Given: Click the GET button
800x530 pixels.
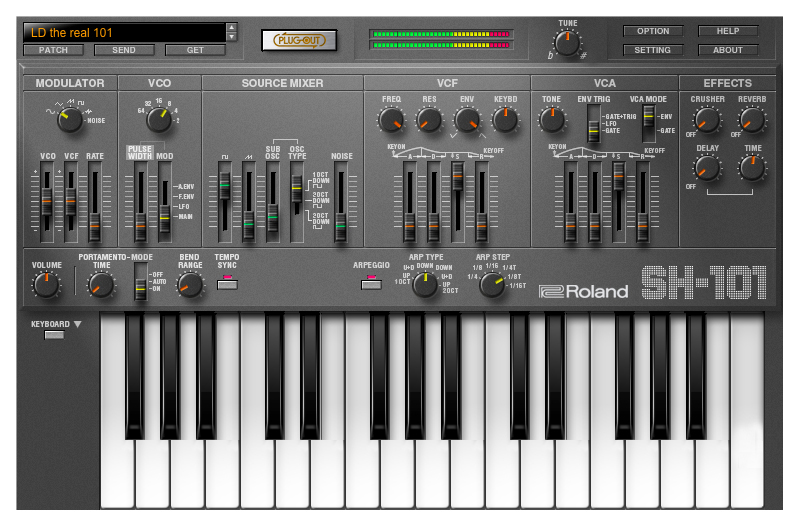Looking at the screenshot, I should pos(195,50).
